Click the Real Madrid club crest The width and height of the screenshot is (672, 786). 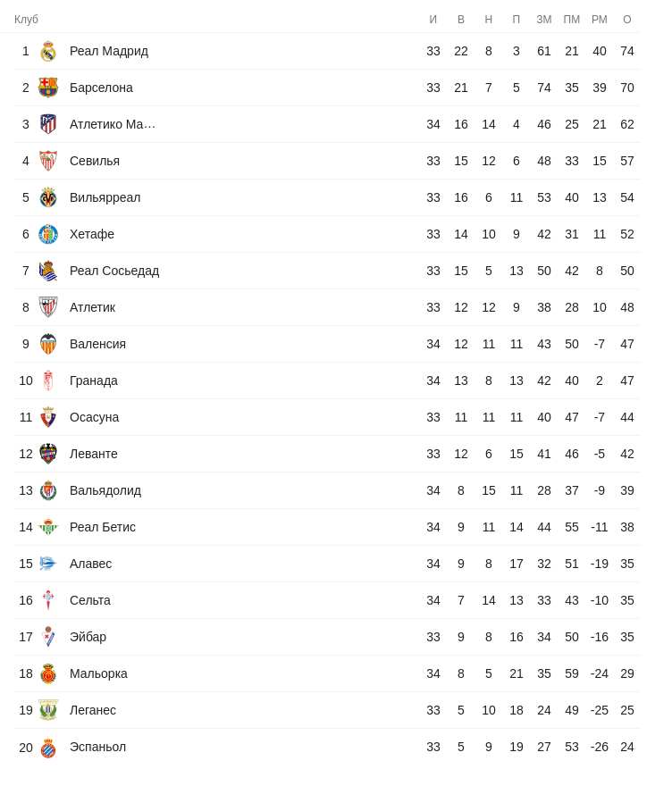coord(48,51)
